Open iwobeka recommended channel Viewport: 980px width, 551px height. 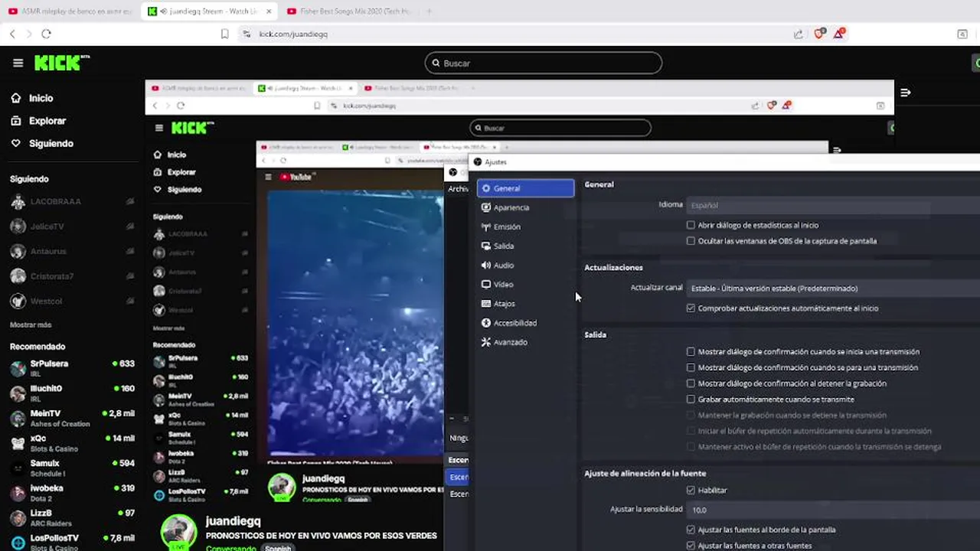[x=73, y=492]
